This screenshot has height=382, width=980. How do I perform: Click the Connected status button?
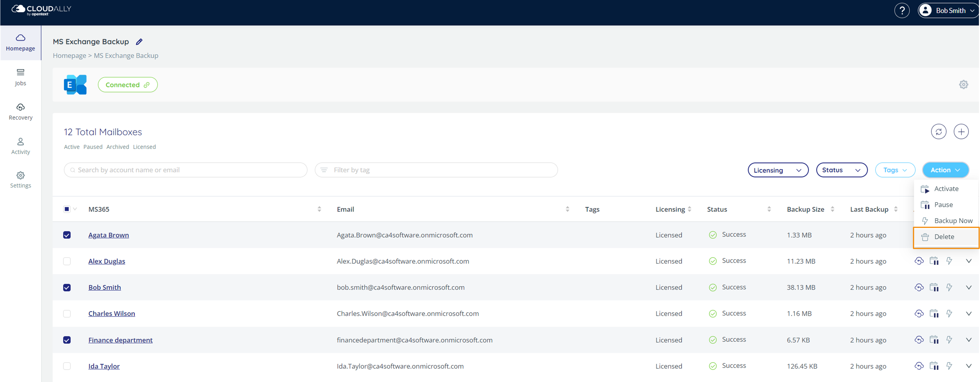pos(127,85)
